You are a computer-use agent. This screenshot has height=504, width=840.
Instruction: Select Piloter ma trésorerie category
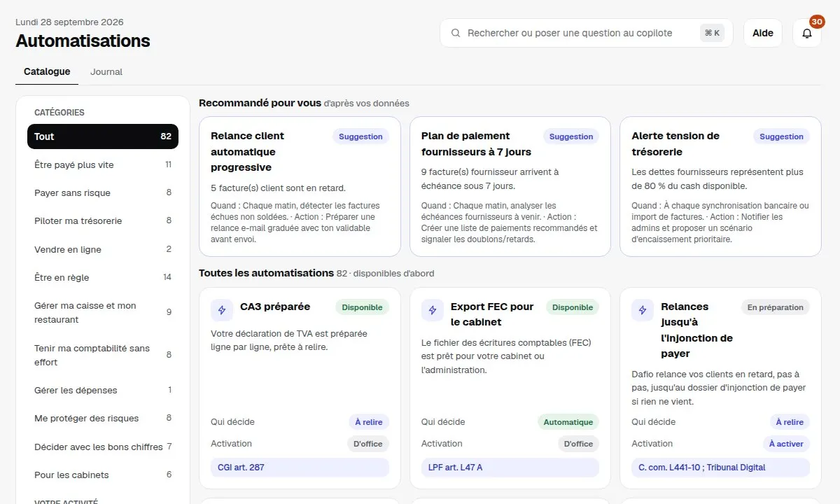click(x=103, y=220)
